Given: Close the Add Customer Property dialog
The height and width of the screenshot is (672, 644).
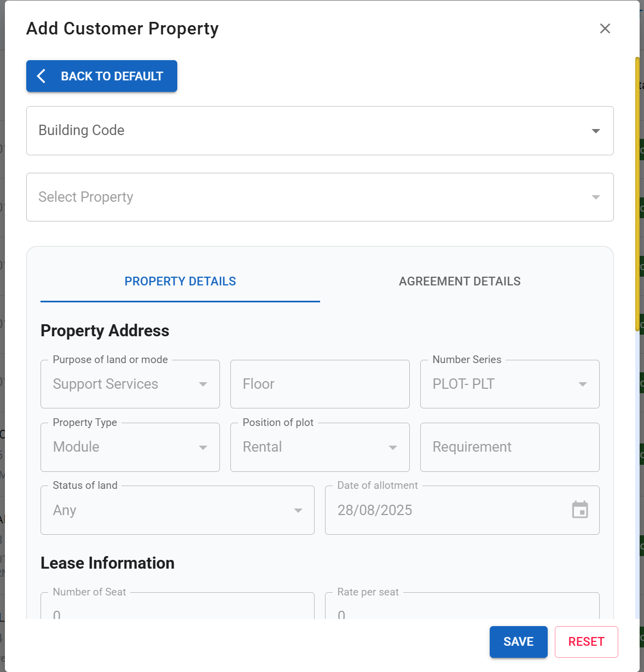Looking at the screenshot, I should click(x=605, y=28).
